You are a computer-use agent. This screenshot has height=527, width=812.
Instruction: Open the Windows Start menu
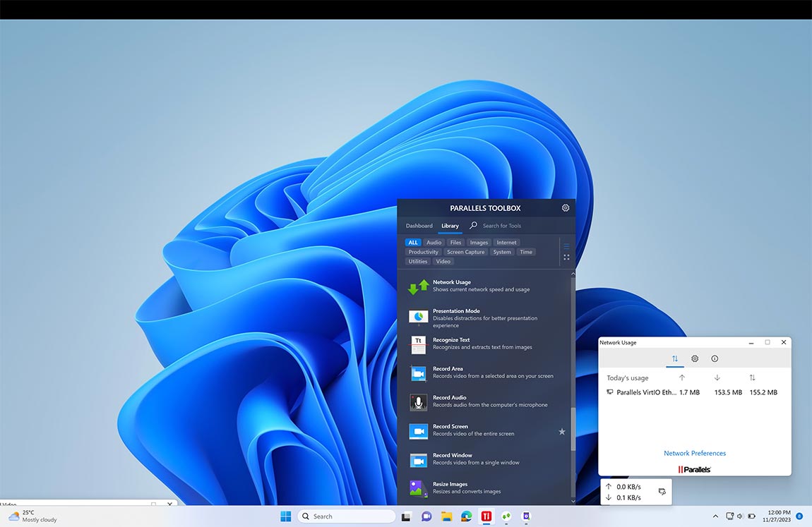coord(285,516)
